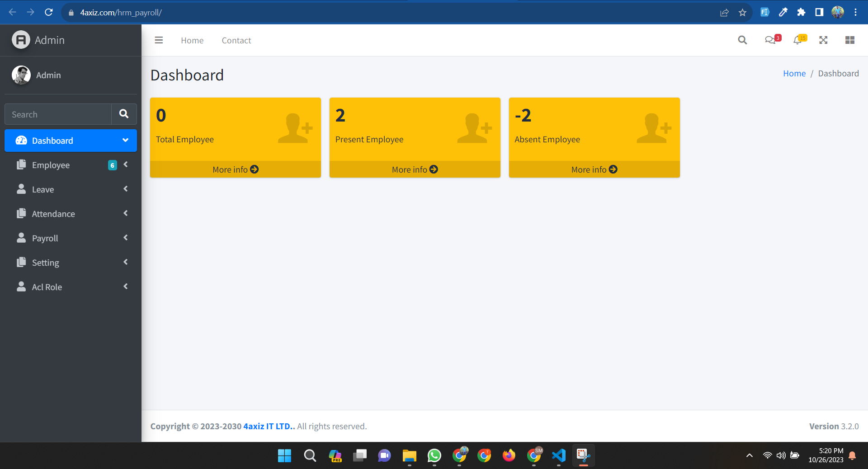The image size is (868, 469).
Task: Click the sidebar Search input field
Action: (x=58, y=114)
